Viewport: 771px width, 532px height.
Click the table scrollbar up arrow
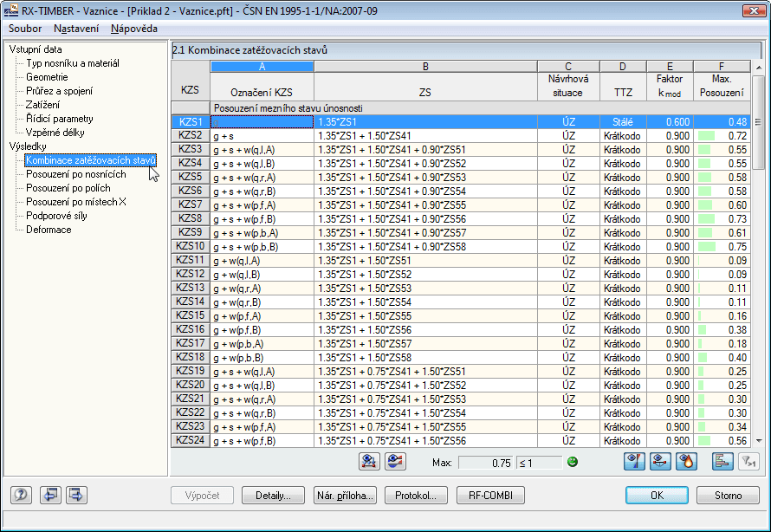(758, 68)
